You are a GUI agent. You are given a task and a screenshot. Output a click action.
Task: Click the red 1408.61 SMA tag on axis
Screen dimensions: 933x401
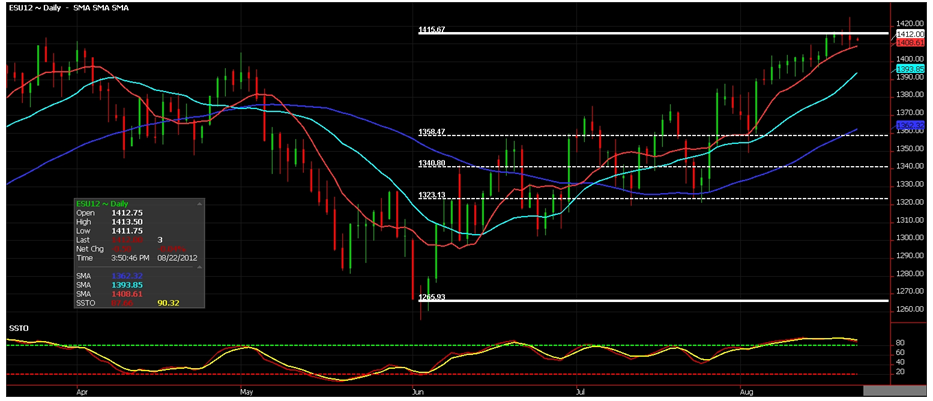click(x=910, y=43)
